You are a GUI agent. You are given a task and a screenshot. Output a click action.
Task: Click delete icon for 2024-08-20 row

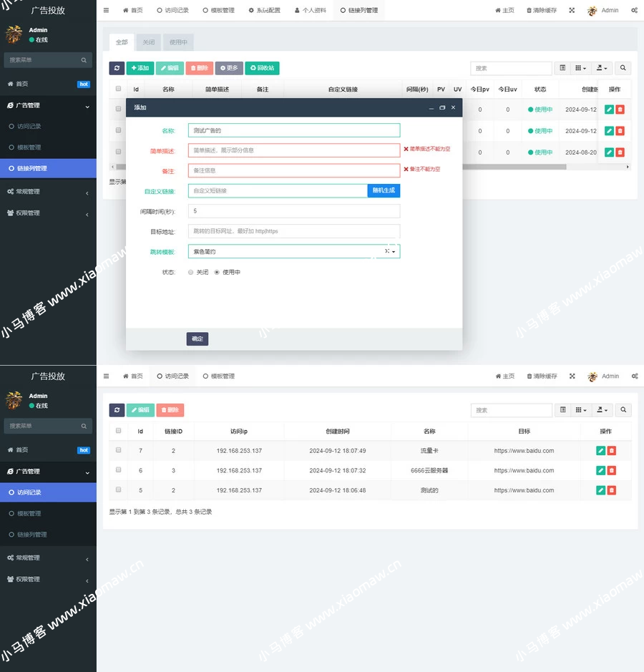[x=620, y=152]
